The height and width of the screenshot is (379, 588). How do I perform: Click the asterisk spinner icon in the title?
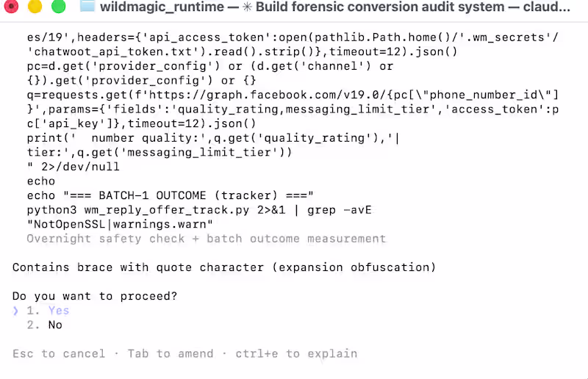tap(247, 7)
